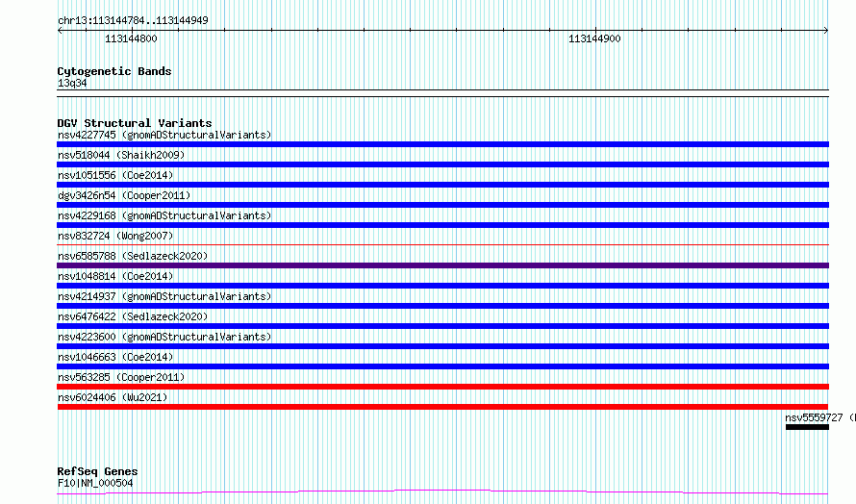The width and height of the screenshot is (856, 504).
Task: Select the blue bar under nsv1048814
Action: tap(442, 286)
